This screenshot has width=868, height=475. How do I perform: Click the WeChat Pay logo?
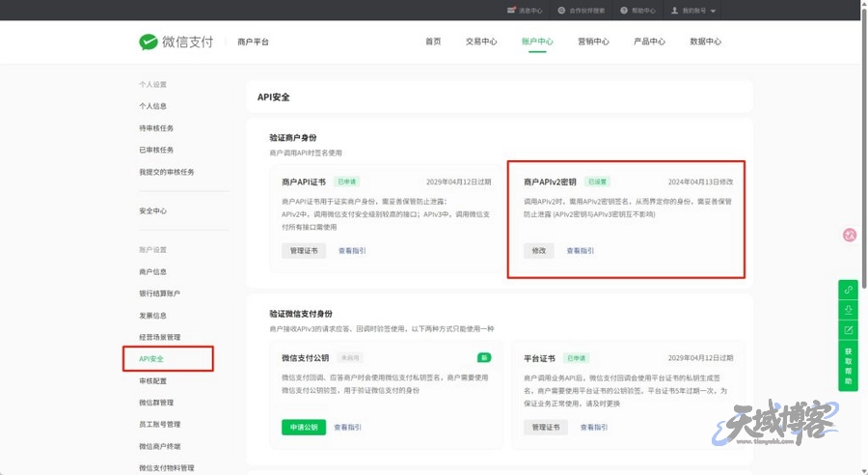point(176,42)
